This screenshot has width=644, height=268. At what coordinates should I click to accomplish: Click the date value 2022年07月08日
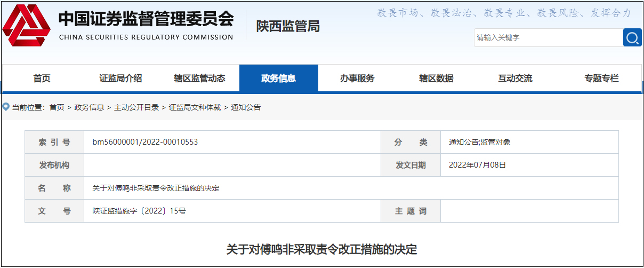(x=477, y=165)
